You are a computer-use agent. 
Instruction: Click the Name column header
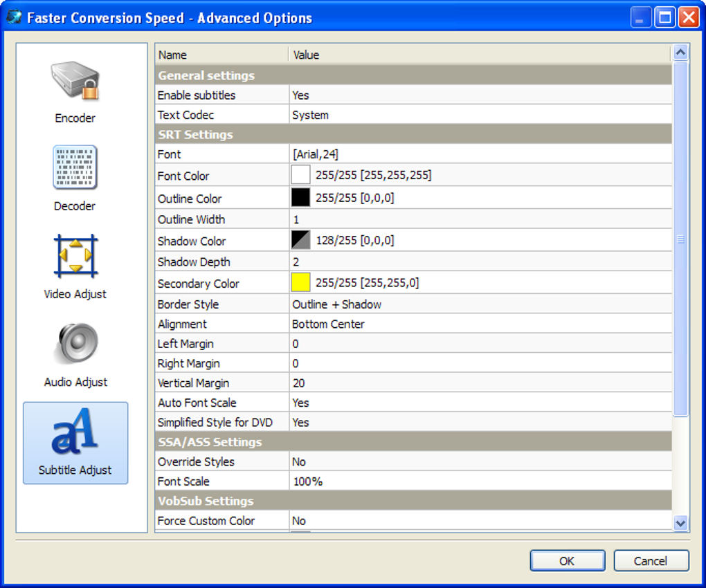tap(221, 55)
